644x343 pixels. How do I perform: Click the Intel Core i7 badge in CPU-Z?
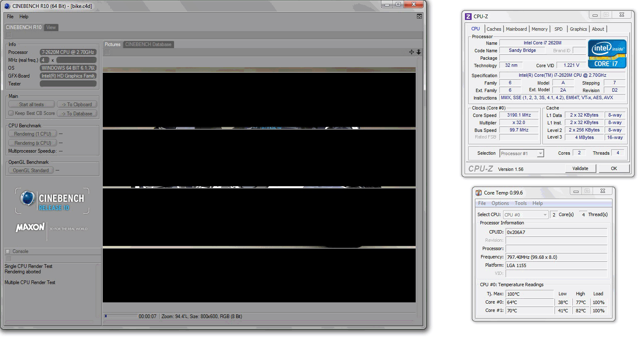tap(607, 54)
